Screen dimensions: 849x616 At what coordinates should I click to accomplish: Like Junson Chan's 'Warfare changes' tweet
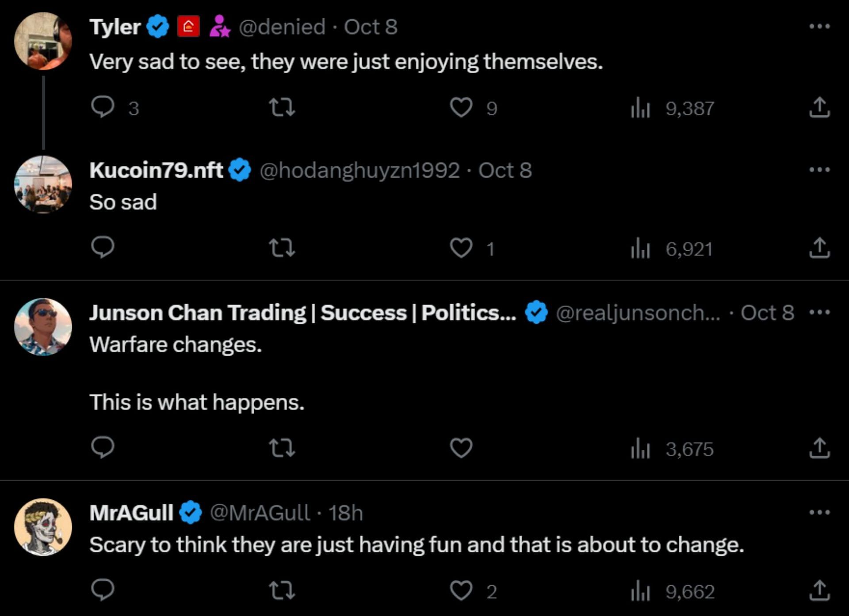point(461,448)
